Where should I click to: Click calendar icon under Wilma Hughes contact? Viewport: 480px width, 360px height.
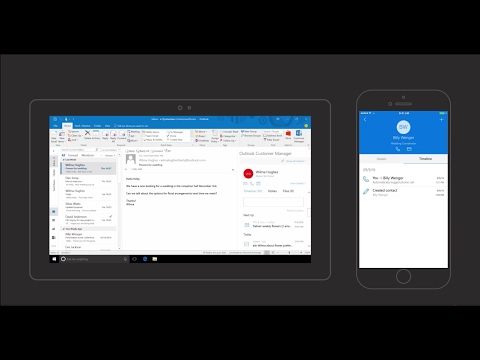pyautogui.click(x=258, y=184)
